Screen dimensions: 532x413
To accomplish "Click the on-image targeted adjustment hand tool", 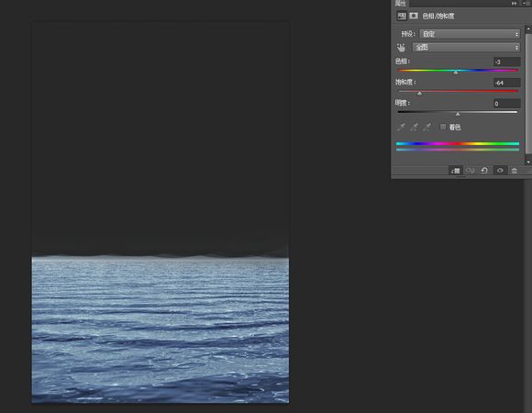I will (402, 48).
